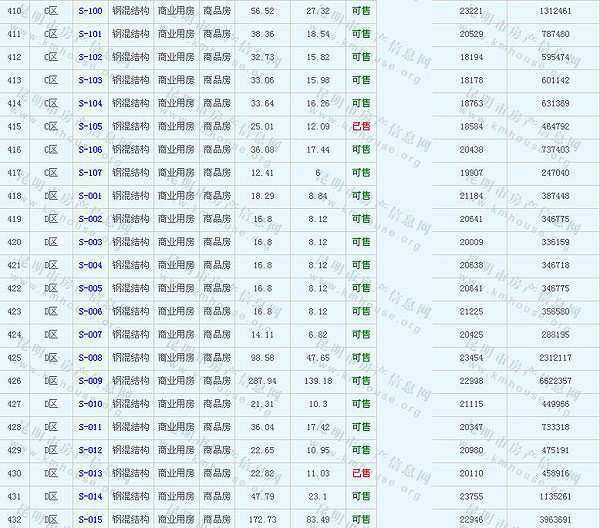Open unit S-103 details
600x528 pixels.
90,80
